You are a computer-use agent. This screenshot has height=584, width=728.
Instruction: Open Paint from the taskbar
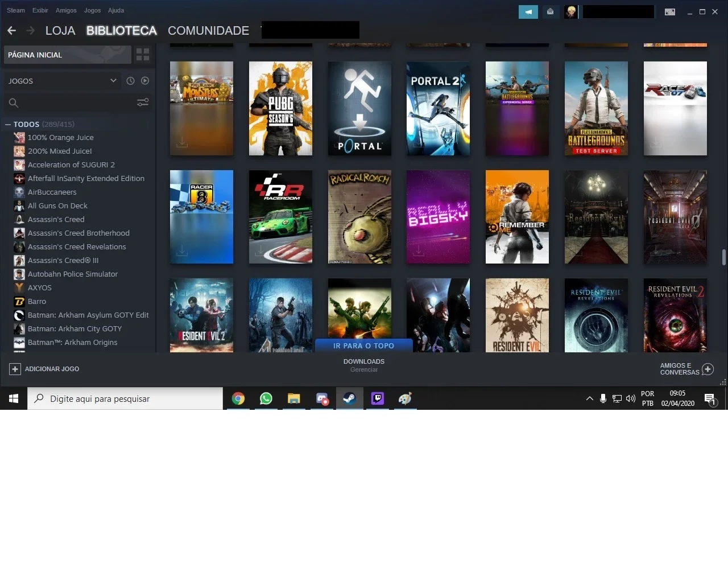405,398
